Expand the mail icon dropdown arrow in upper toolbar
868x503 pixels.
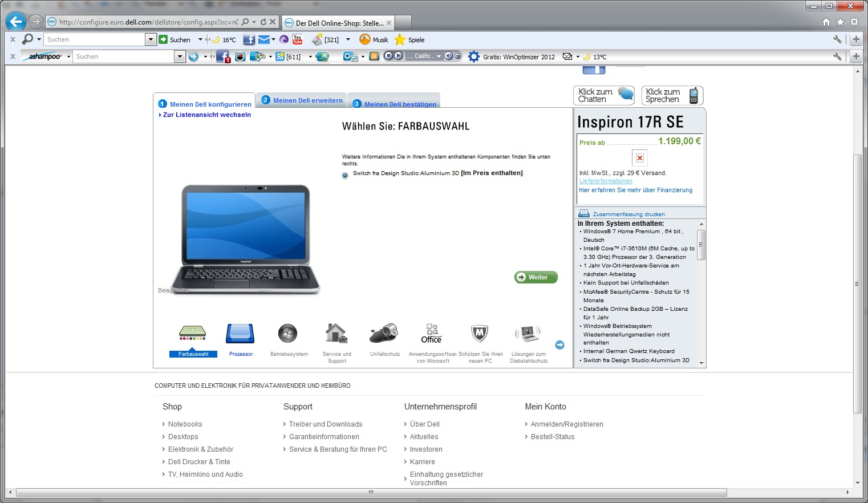point(273,39)
